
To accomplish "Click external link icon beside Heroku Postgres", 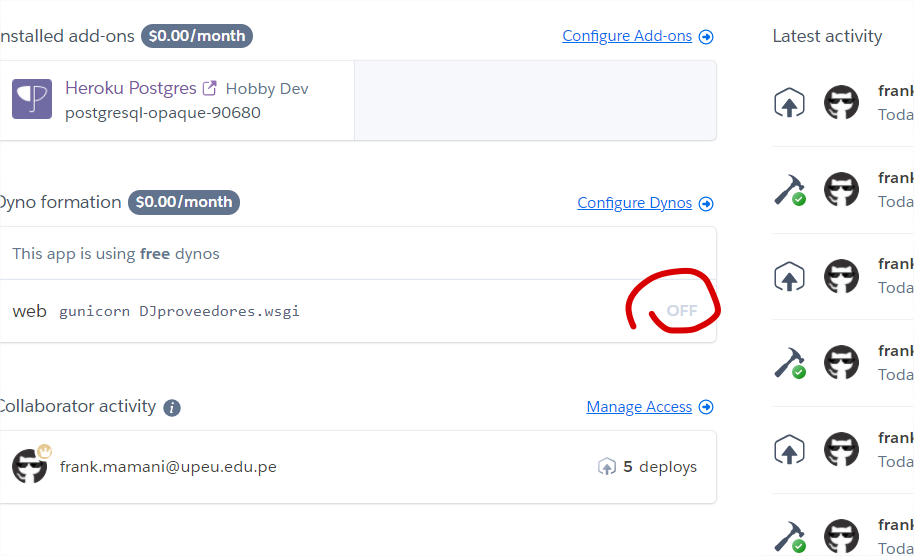I will (x=210, y=88).
